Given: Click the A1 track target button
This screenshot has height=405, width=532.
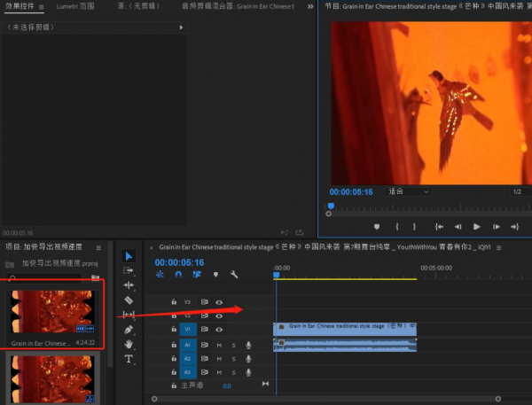Looking at the screenshot, I should pos(188,345).
